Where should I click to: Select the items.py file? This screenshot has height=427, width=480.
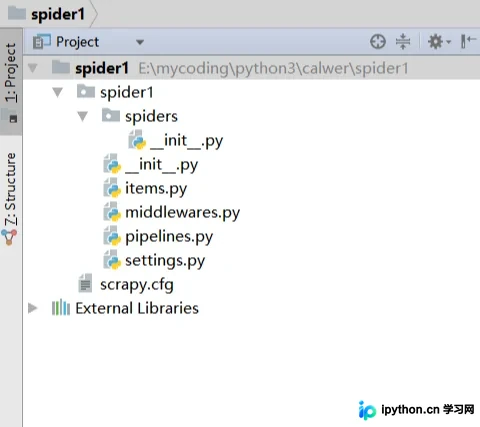tap(156, 189)
